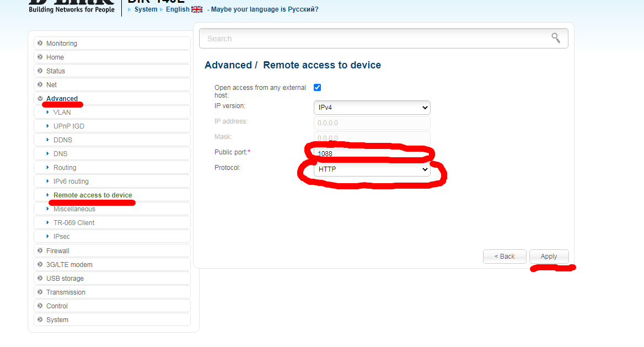
Task: Click the bullet icon beside USB storage
Action: point(40,279)
